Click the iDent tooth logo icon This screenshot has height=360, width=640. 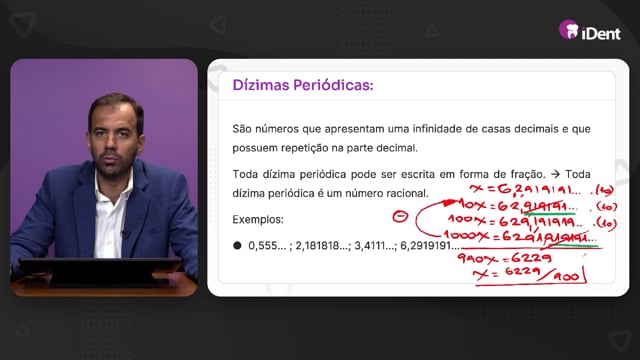click(x=569, y=29)
